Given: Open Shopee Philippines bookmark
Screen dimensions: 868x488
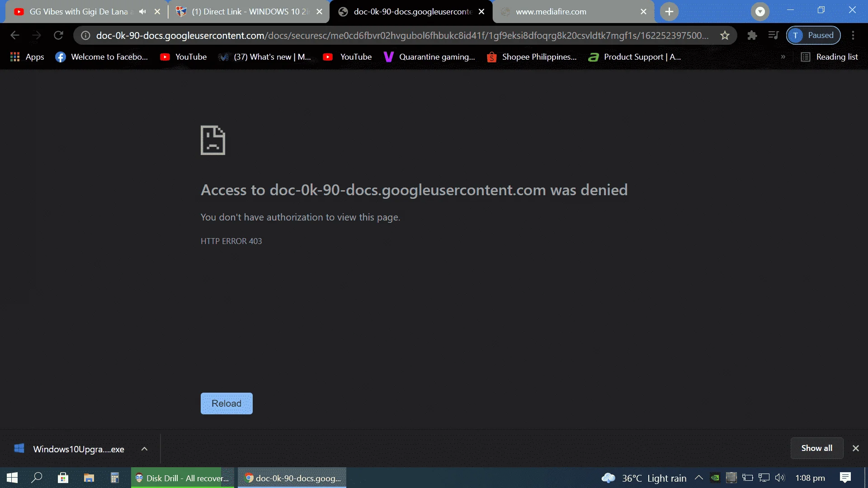Looking at the screenshot, I should point(532,57).
